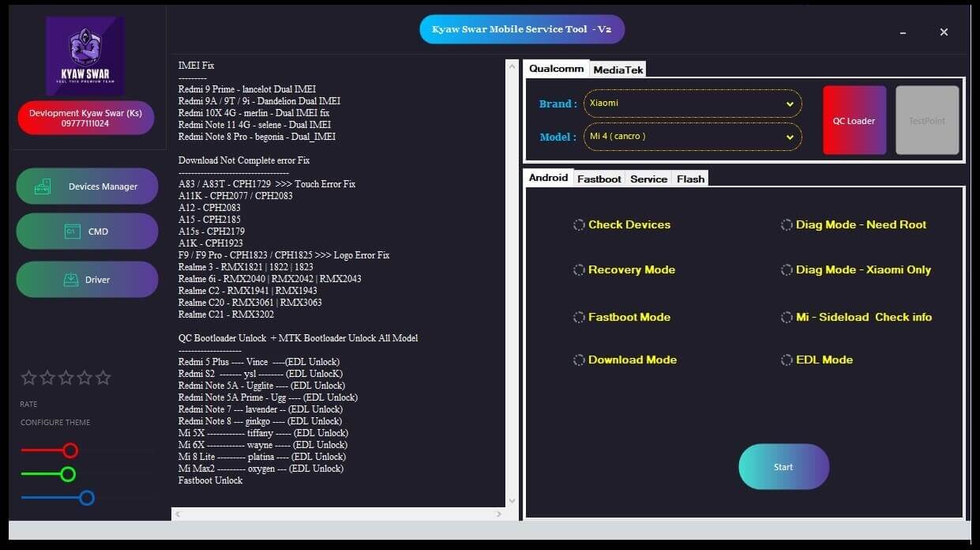Click the Driver download icon
Image resolution: width=980 pixels, height=550 pixels.
click(x=71, y=280)
